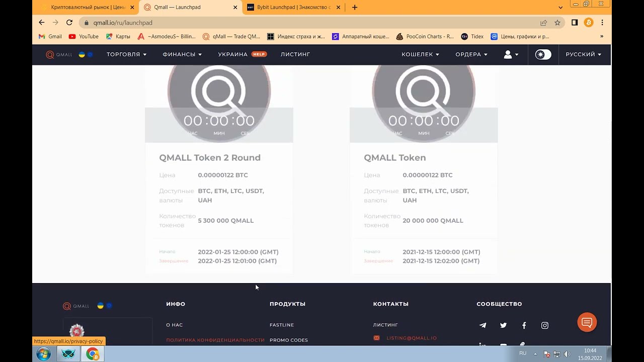Open the Аппаратный кошелек bookmark

[361, 37]
